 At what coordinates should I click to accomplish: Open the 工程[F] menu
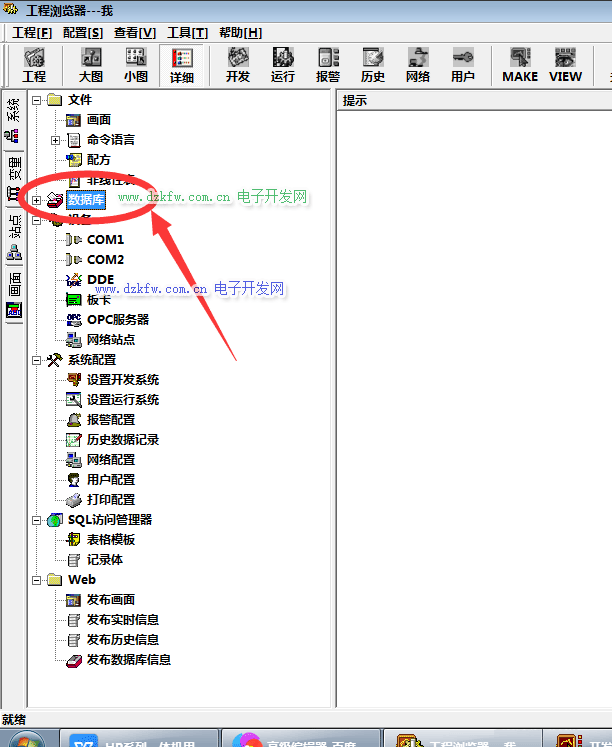32,33
